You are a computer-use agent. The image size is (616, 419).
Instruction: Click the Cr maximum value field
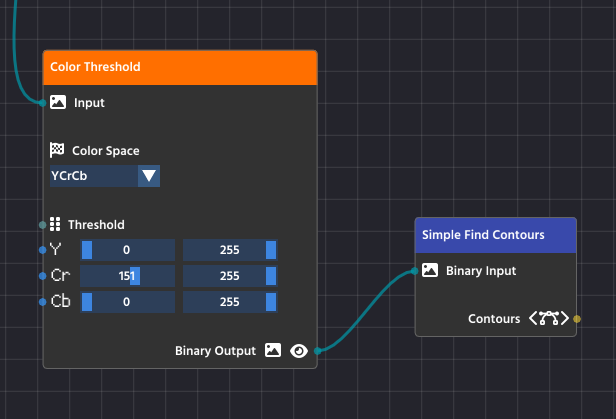pos(229,276)
